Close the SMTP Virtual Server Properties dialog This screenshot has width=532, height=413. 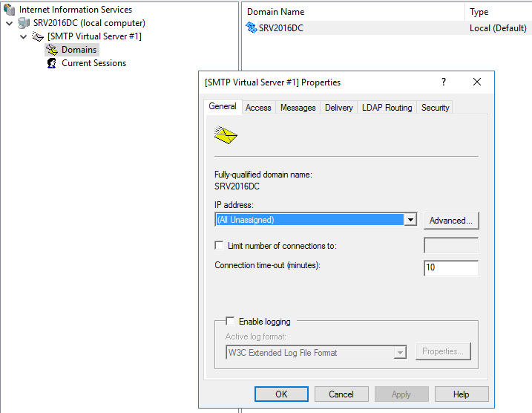coord(476,82)
